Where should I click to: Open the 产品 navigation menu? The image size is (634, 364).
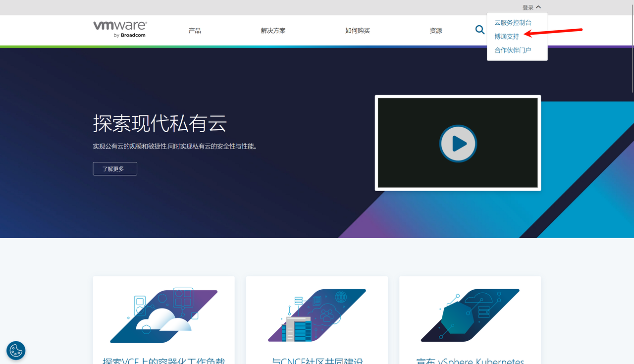195,30
